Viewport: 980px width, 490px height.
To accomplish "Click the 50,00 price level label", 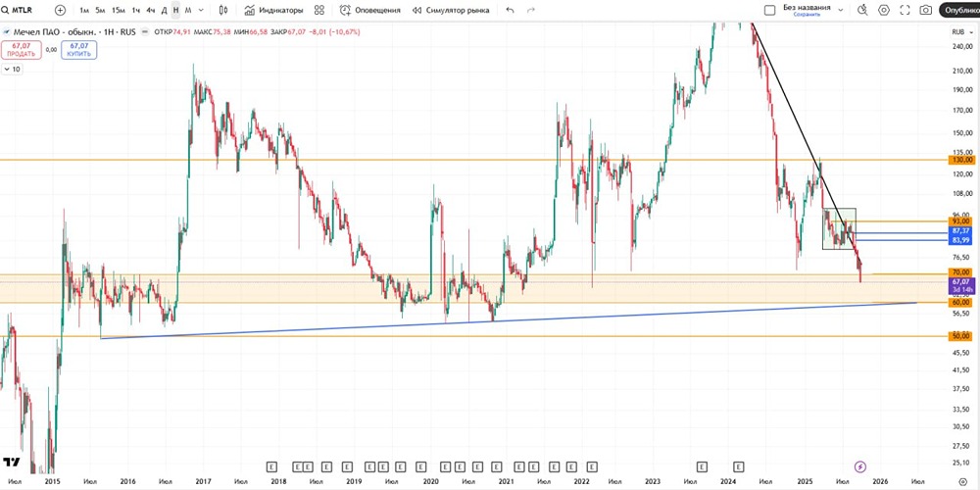I will tap(961, 336).
